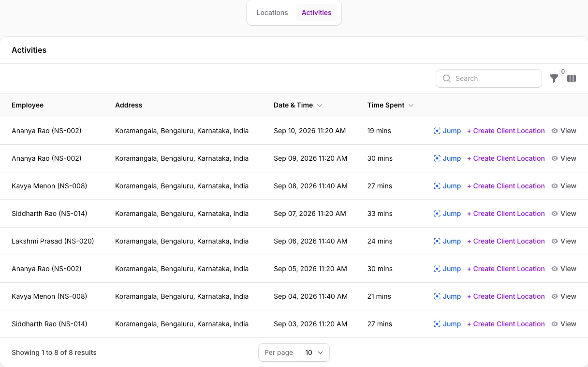Image resolution: width=588 pixels, height=367 pixels.
Task: Open the Per page 10 dropdown
Action: tap(314, 352)
